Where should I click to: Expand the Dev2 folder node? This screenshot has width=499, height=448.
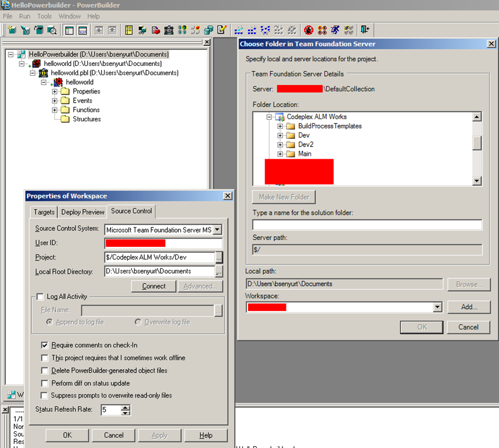(x=280, y=145)
